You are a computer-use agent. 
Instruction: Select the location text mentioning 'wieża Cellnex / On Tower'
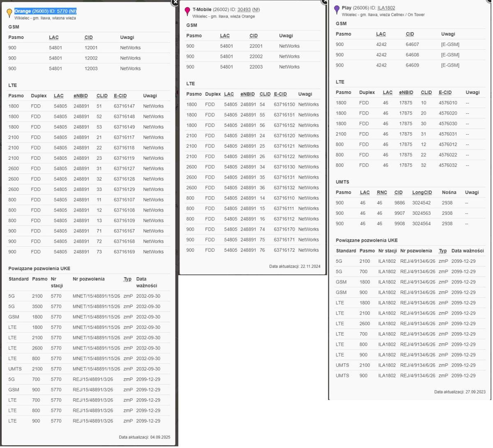383,15
